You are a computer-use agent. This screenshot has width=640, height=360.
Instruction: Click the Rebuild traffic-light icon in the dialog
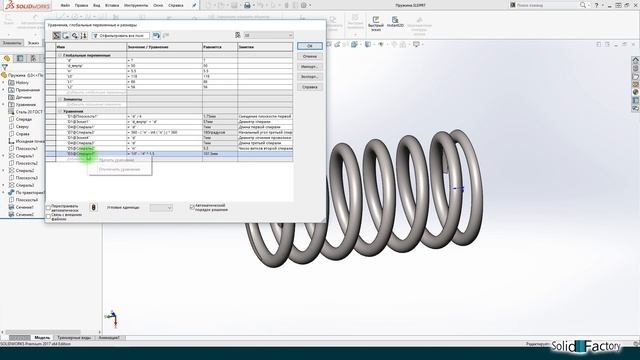click(93, 207)
